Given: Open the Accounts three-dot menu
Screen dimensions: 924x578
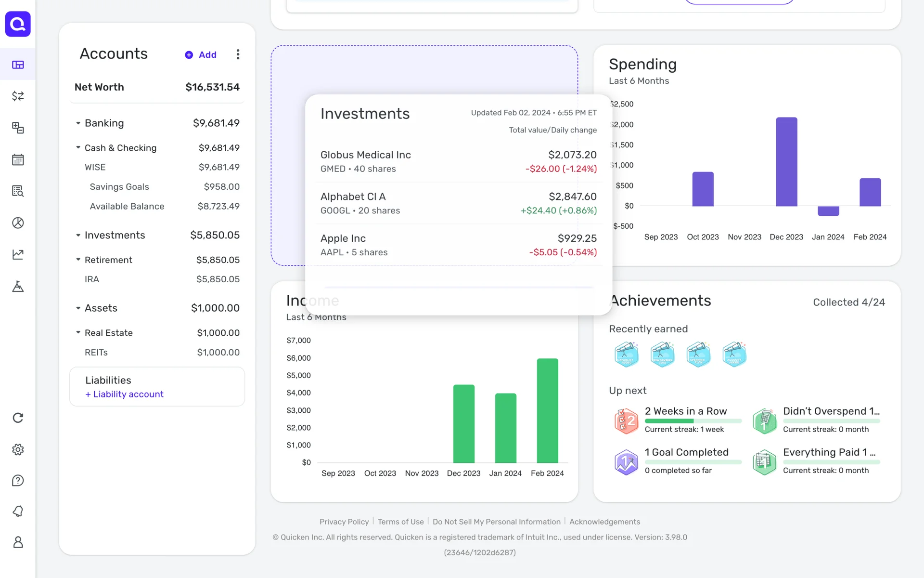Looking at the screenshot, I should pos(238,54).
